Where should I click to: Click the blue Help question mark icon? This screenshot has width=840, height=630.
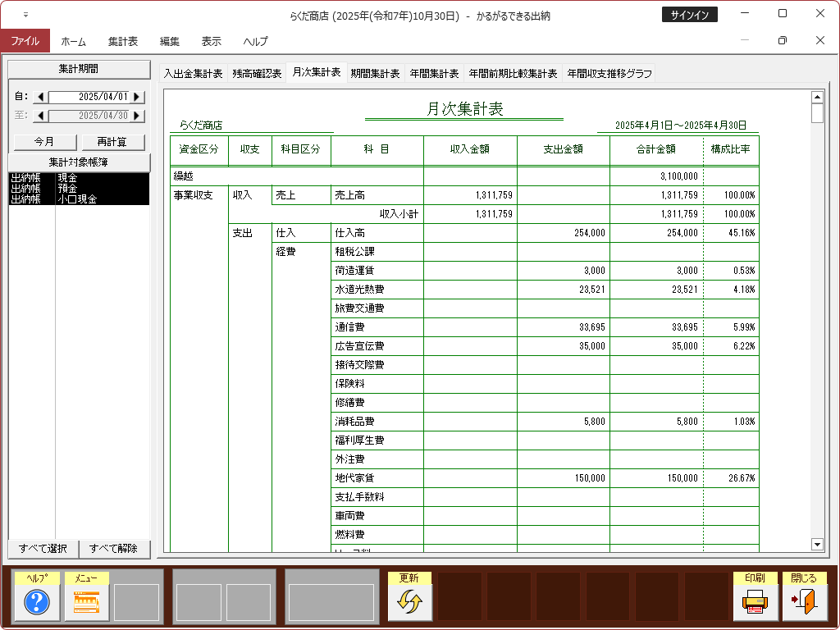click(37, 602)
